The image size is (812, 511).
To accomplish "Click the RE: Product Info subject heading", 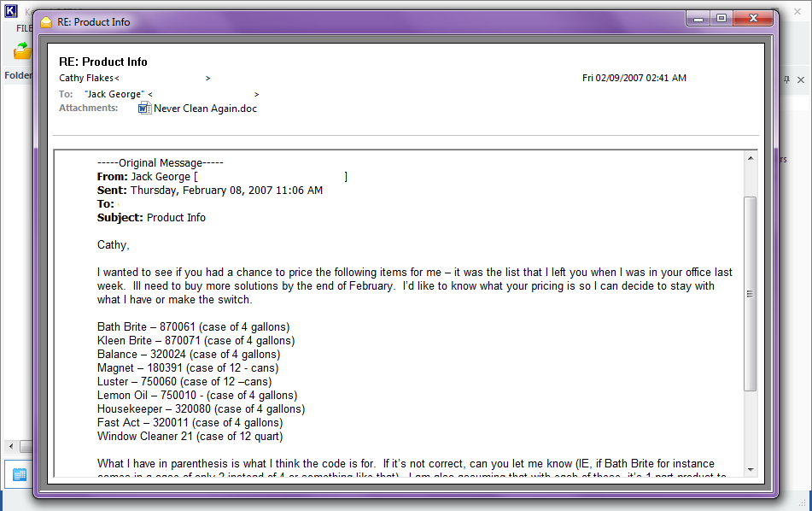I will [103, 62].
